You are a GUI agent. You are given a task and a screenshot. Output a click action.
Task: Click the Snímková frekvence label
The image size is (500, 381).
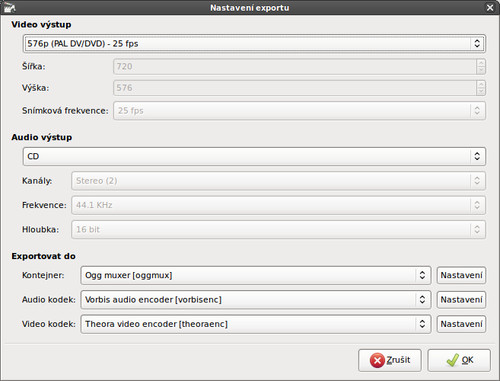(65, 111)
